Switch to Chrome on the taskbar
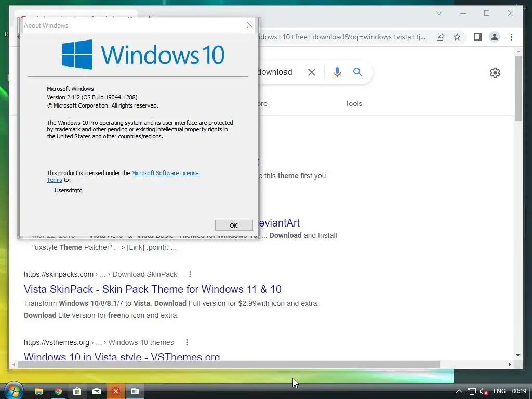This screenshot has width=532, height=399. 58,391
